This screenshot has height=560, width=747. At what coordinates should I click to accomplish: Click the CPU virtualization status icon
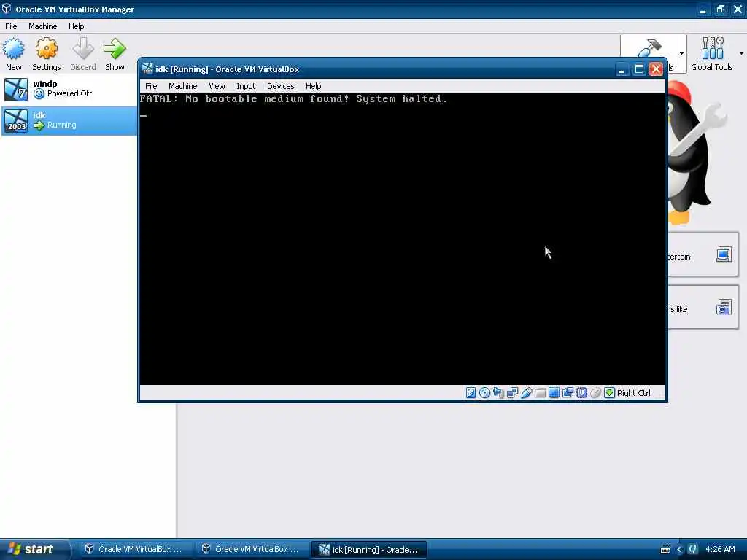point(581,393)
